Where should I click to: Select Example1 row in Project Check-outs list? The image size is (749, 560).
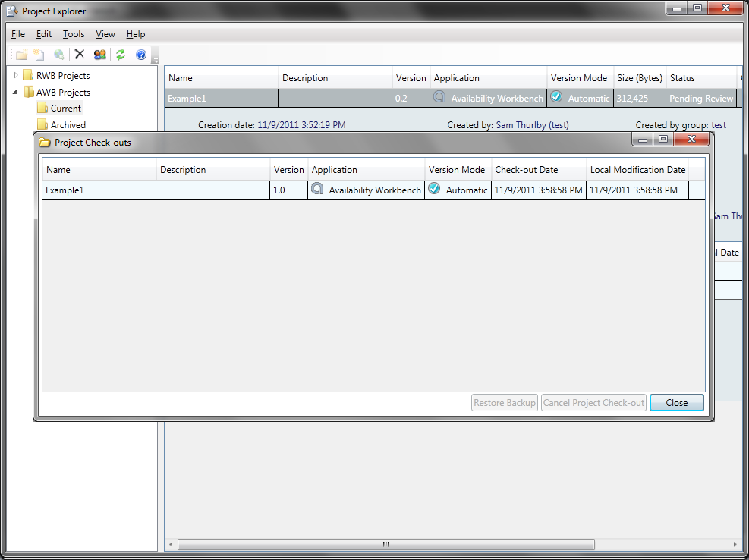coord(99,190)
